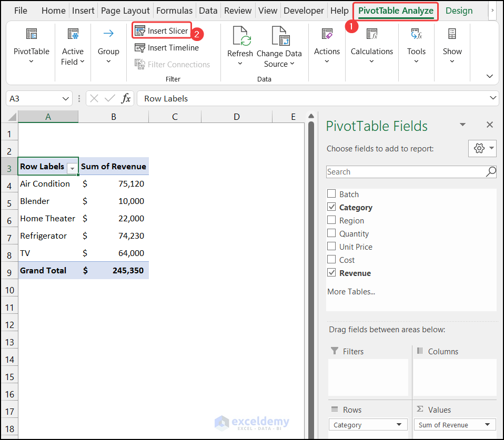Open the Name Box dropdown
The width and height of the screenshot is (504, 440).
click(65, 99)
